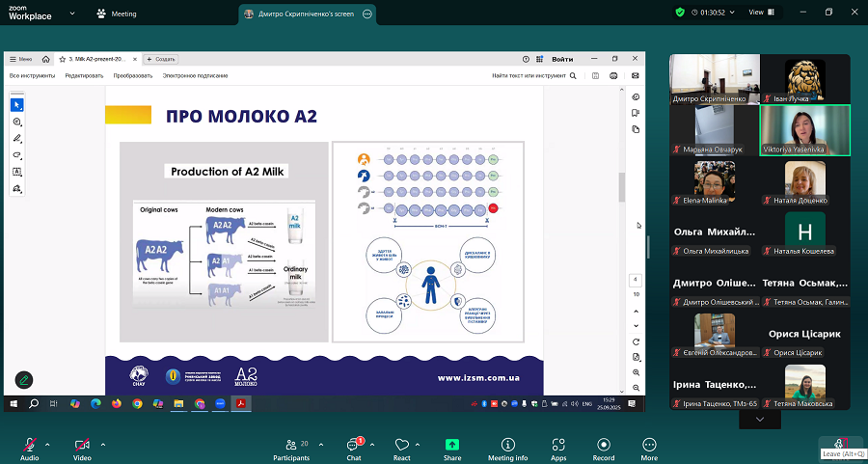
Task: Open Meeting info
Action: [x=507, y=445]
